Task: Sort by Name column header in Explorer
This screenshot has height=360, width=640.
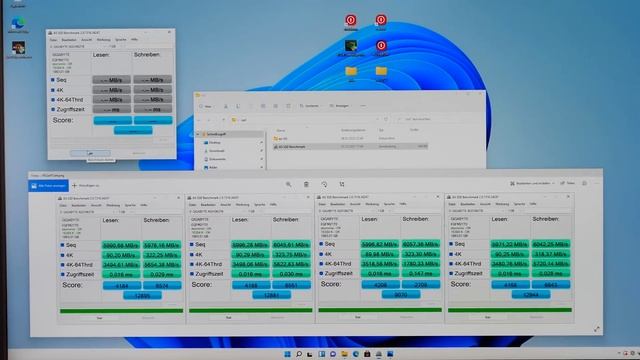Action: pos(281,130)
